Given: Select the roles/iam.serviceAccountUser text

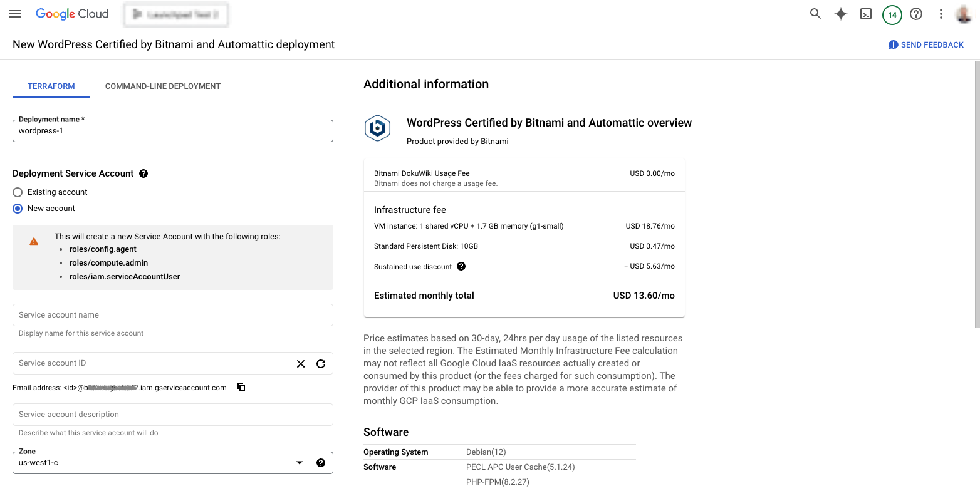Looking at the screenshot, I should pos(125,277).
